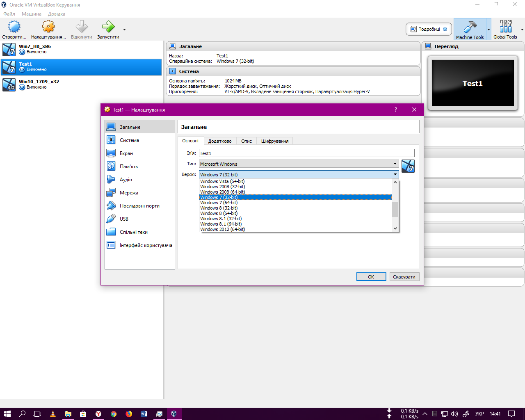Image resolution: width=525 pixels, height=420 pixels.
Task: Select Machine Tools hammer icon
Action: tap(470, 27)
